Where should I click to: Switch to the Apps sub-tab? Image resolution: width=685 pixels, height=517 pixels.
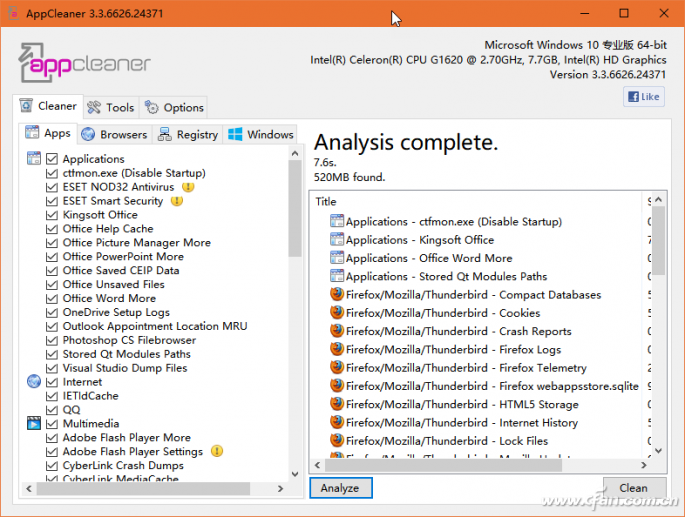click(x=48, y=133)
